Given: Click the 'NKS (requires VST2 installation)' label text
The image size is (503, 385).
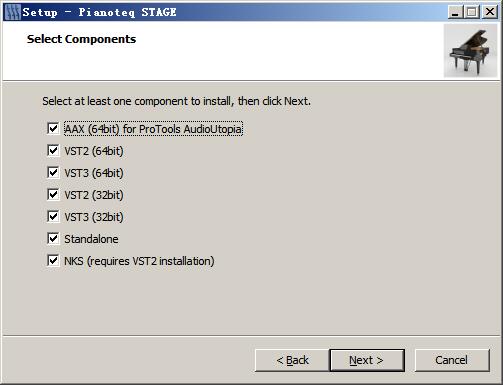Looking at the screenshot, I should tap(139, 261).
